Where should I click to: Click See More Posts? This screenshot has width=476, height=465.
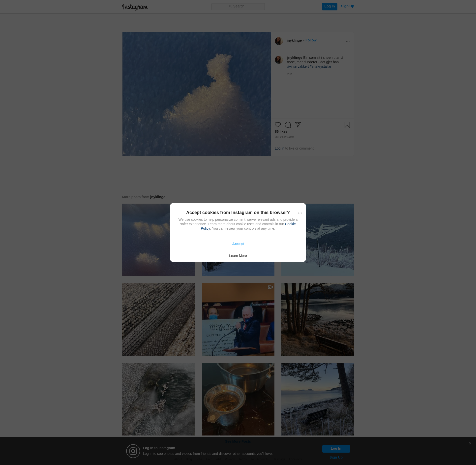click(x=238, y=441)
